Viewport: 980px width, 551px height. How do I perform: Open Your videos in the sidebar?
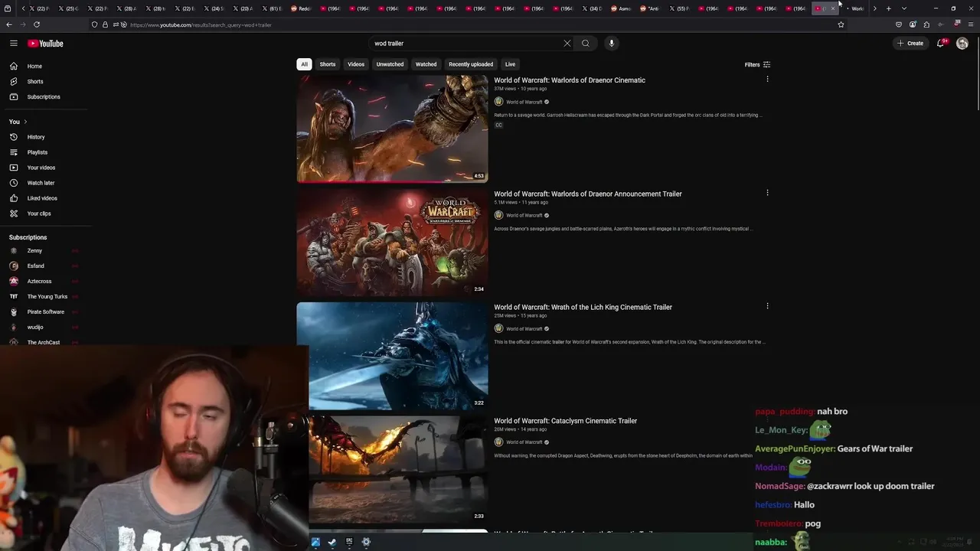(x=44, y=168)
